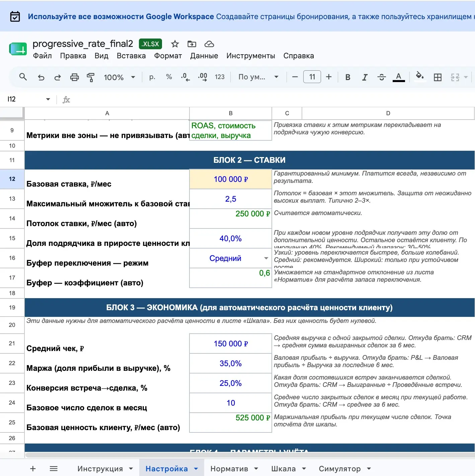This screenshot has width=475, height=476.
Task: Click the font size field showing 11
Action: point(312,77)
